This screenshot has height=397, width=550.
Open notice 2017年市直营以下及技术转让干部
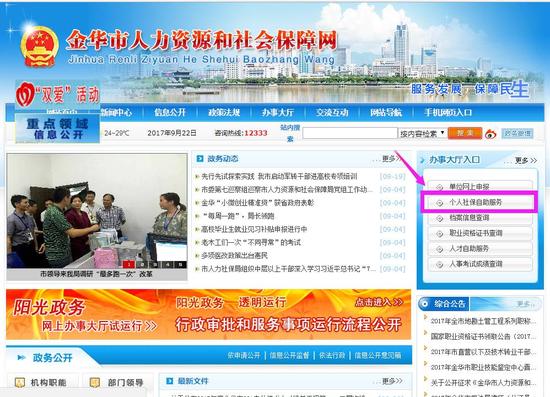483,352
